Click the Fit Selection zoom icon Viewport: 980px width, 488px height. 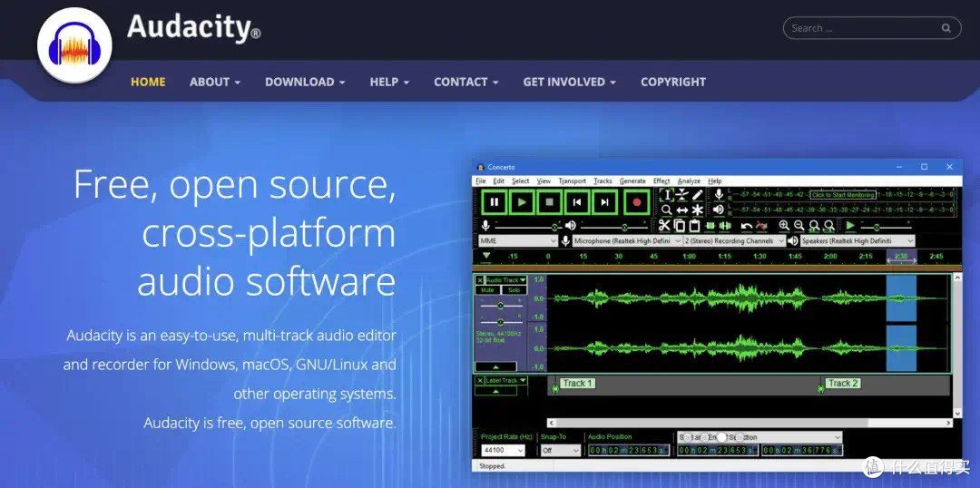click(x=814, y=226)
